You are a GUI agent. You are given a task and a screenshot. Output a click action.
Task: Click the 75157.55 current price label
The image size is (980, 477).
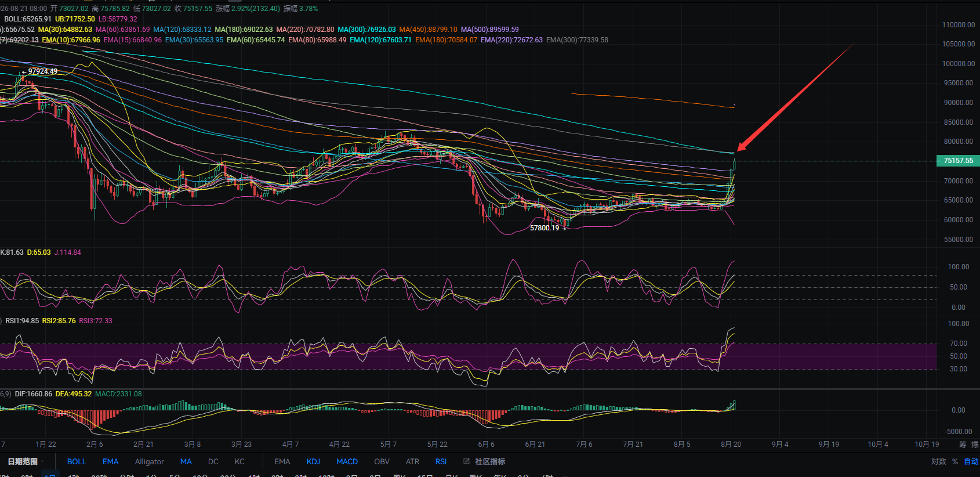958,161
